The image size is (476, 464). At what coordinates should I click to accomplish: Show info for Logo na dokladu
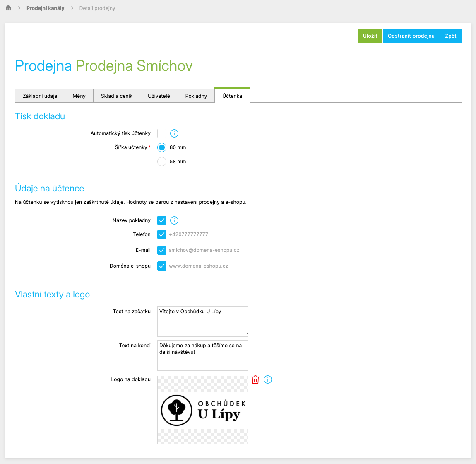click(x=267, y=379)
